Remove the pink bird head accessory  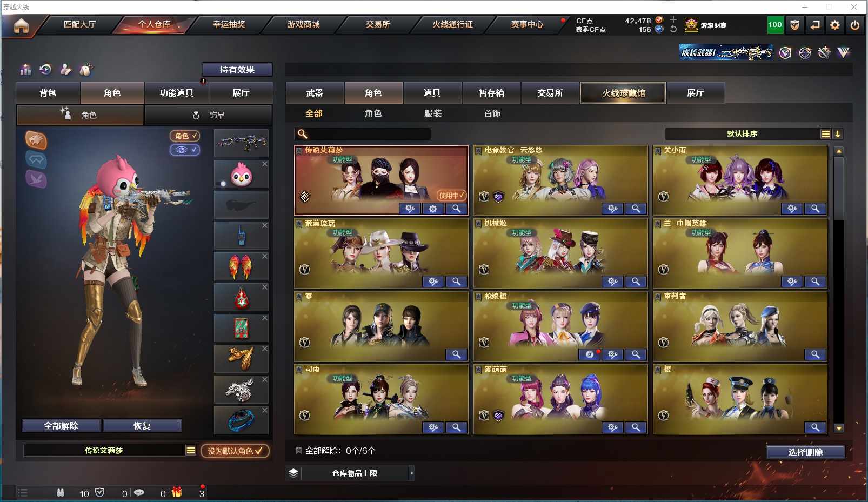point(265,164)
